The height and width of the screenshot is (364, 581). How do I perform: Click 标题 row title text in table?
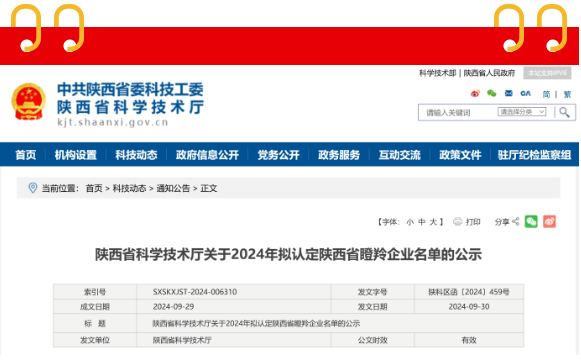click(x=256, y=323)
